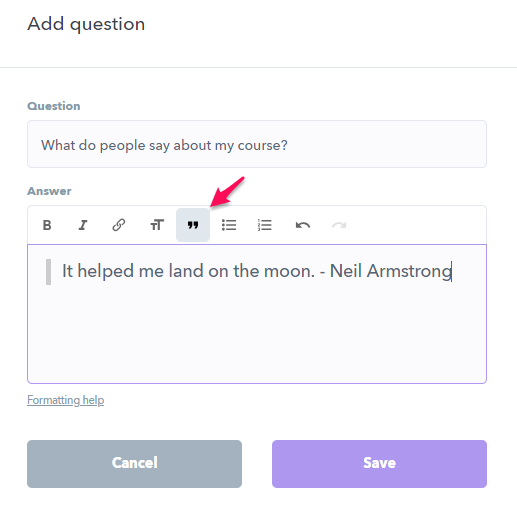Start a bulleted list

(x=229, y=225)
